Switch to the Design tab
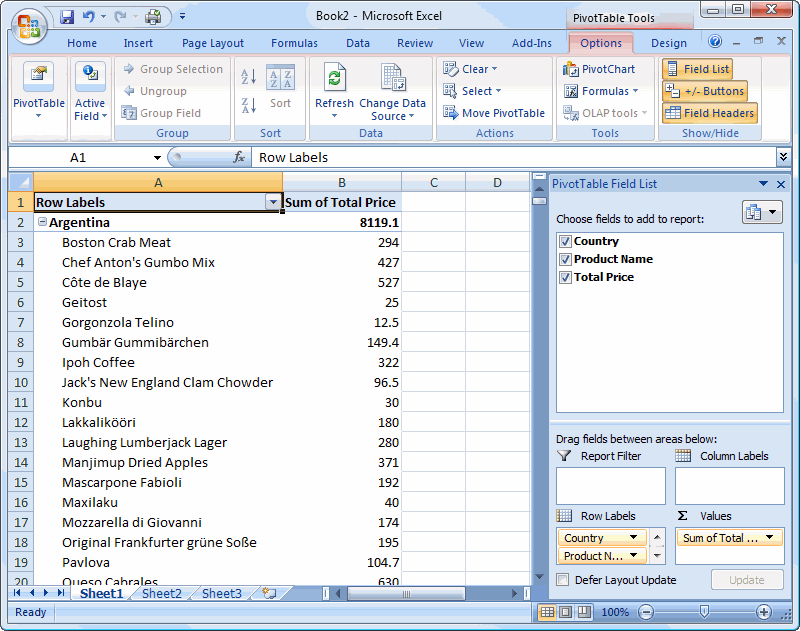The image size is (800, 631). pos(668,43)
